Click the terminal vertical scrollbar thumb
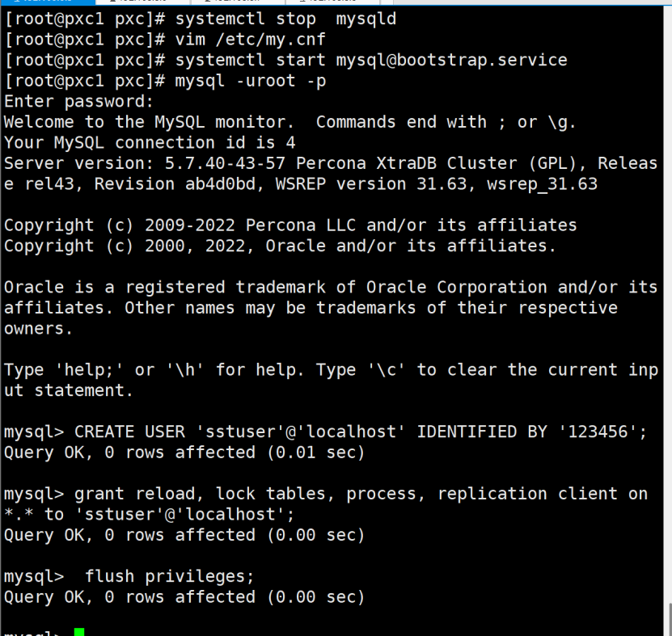This screenshot has width=672, height=636. click(670, 619)
